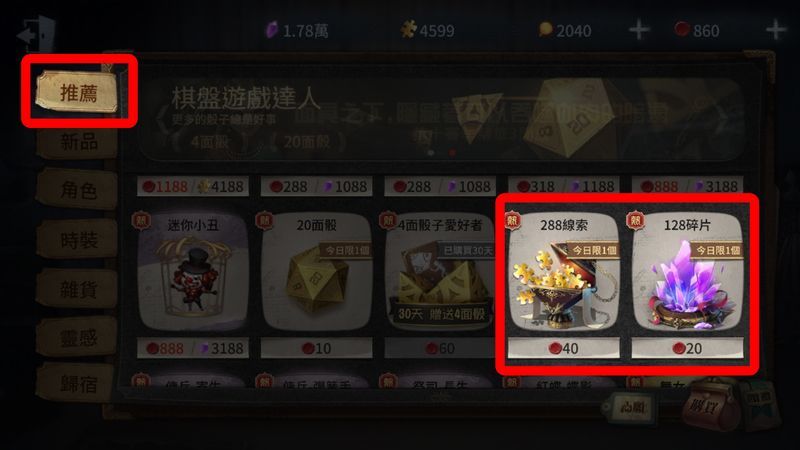Select the 推薦 tab
This screenshot has width=800, height=450.
78,92
